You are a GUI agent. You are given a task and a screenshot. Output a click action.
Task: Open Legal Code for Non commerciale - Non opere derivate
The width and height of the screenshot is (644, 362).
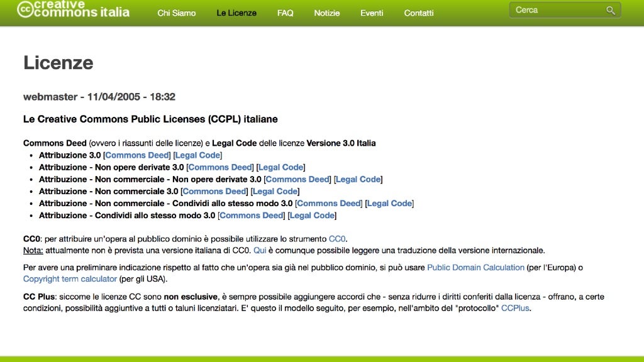point(358,179)
